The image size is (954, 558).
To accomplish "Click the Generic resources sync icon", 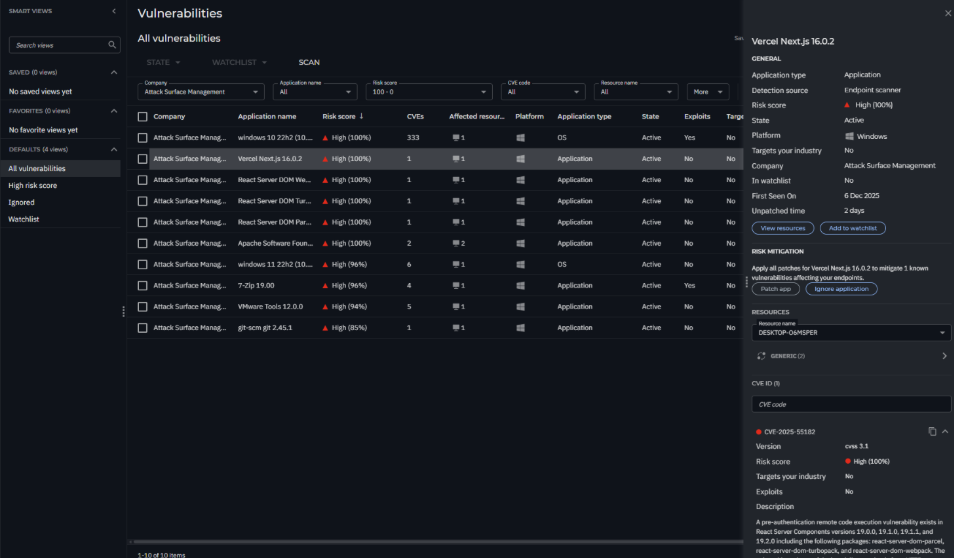I will point(760,355).
